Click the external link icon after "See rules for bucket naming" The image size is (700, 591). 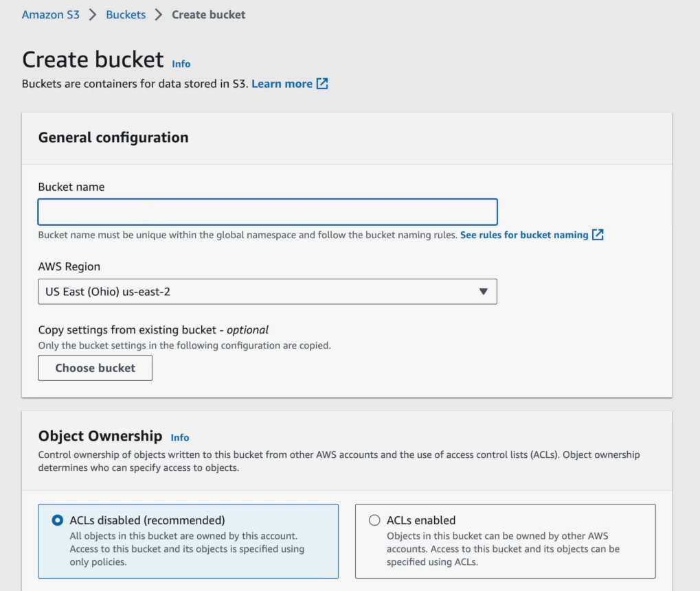point(597,234)
